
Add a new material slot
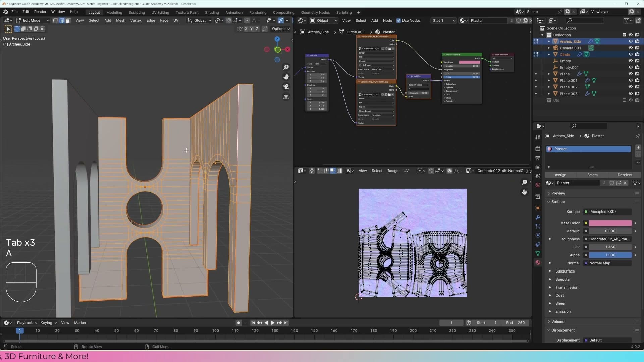pos(638,148)
